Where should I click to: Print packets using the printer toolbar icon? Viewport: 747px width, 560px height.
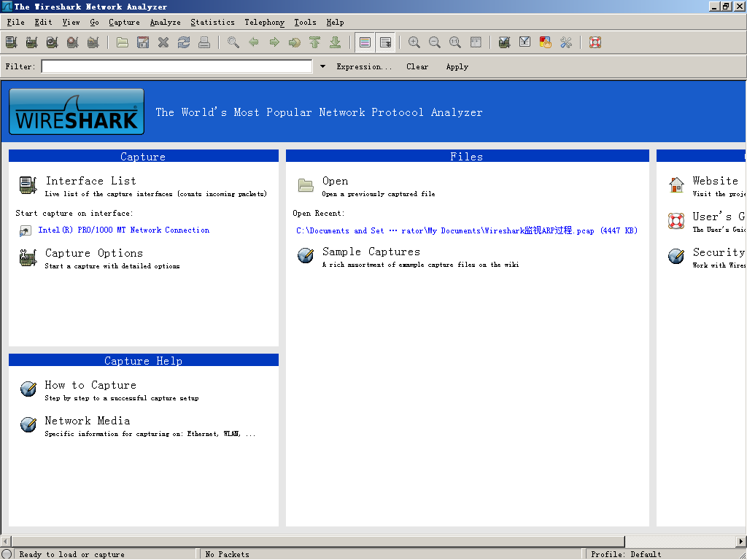point(204,42)
